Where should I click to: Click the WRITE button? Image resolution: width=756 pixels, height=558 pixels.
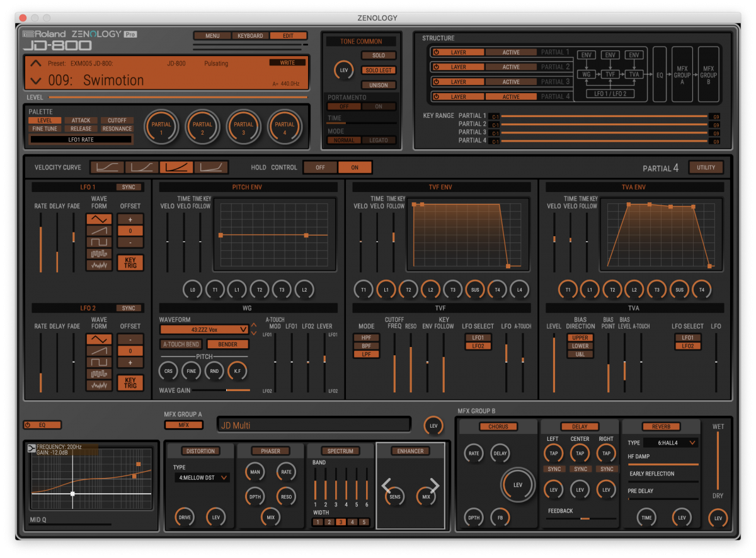coord(287,62)
